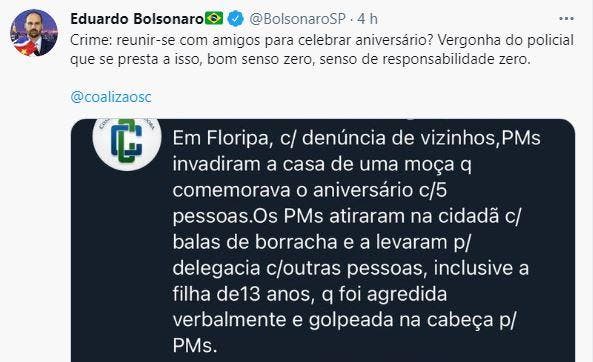This screenshot has width=593, height=362.
Task: Click the final 'PMs.' in quoted tweet
Action: 195,346
